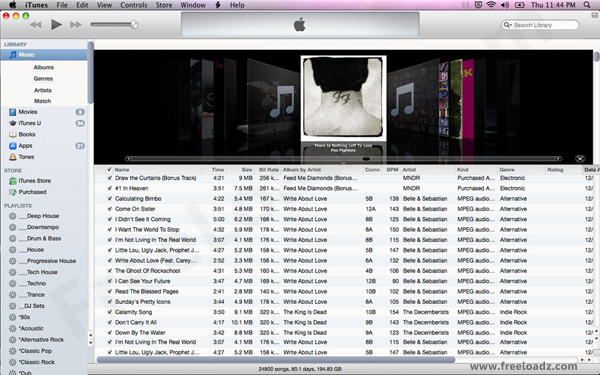
Task: Show Artists view in sidebar
Action: (x=43, y=90)
